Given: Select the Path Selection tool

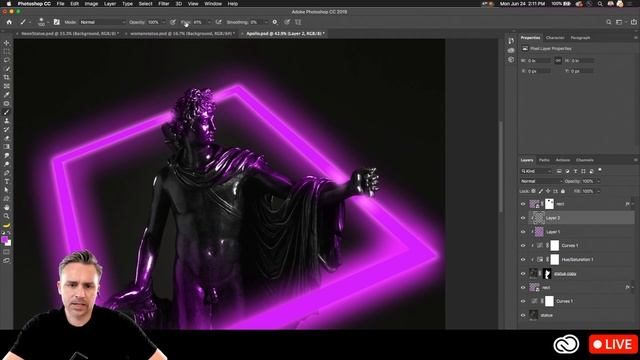Looking at the screenshot, I should pos(7,190).
